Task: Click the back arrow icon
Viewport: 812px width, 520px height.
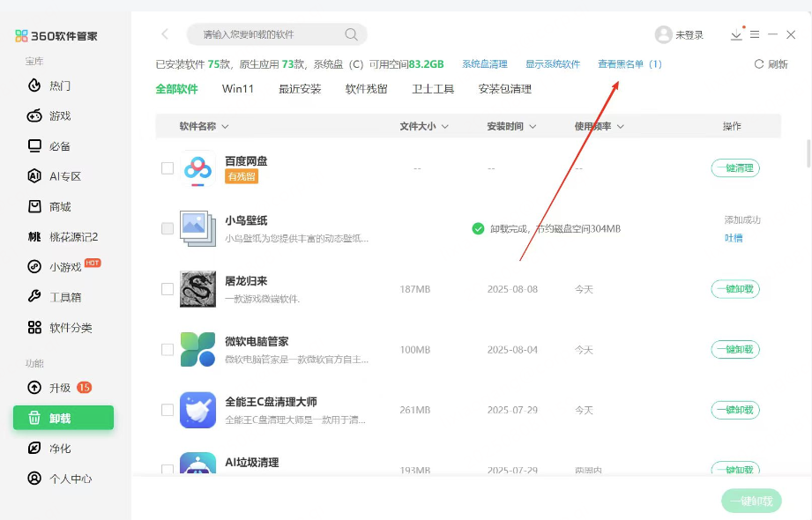Action: pos(165,34)
